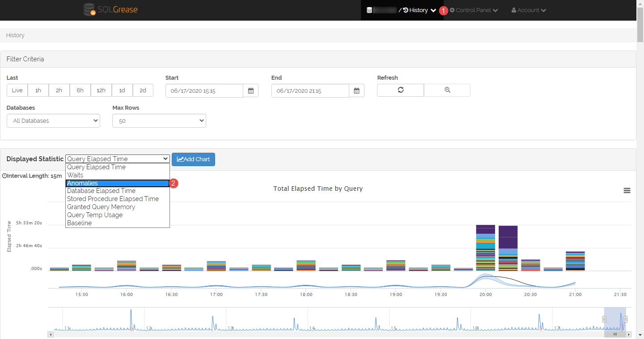
Task: Open the Max Rows dropdown
Action: pyautogui.click(x=159, y=121)
